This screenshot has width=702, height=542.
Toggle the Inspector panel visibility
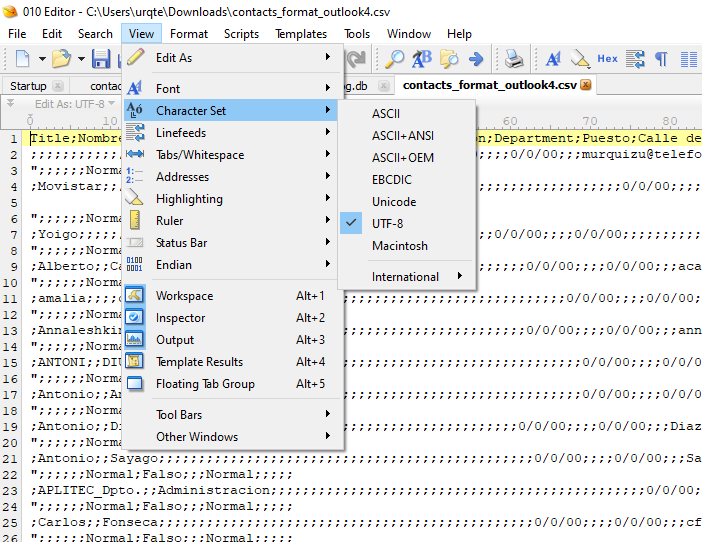tap(180, 318)
